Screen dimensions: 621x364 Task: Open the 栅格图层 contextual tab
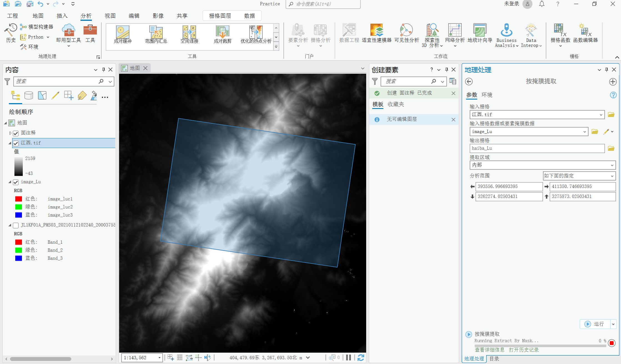(220, 16)
